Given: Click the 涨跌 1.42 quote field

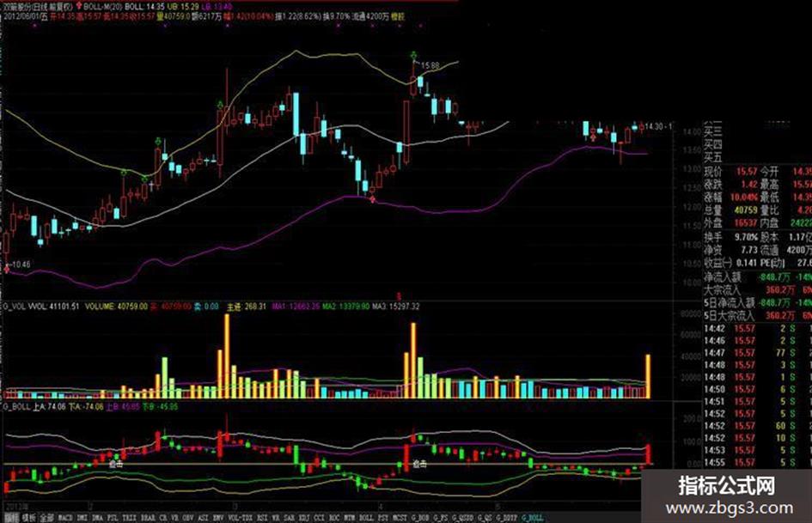Looking at the screenshot, I should point(730,184).
